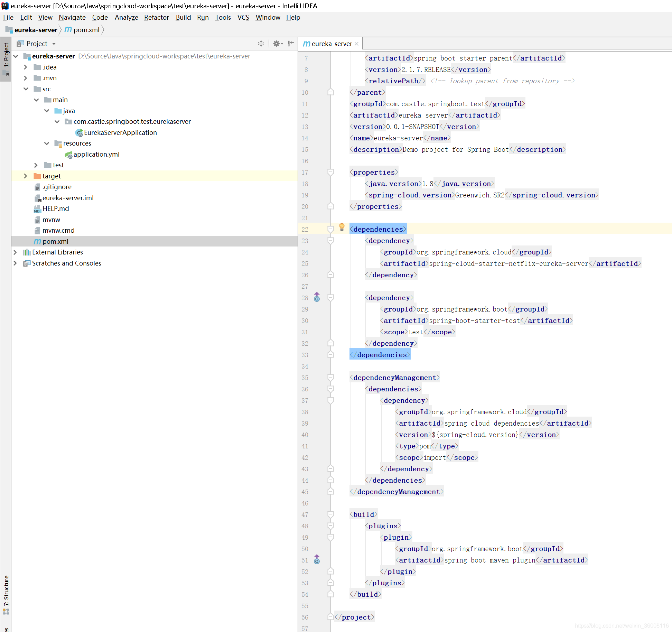
Task: Fold the properties block at line 17
Action: coord(330,172)
